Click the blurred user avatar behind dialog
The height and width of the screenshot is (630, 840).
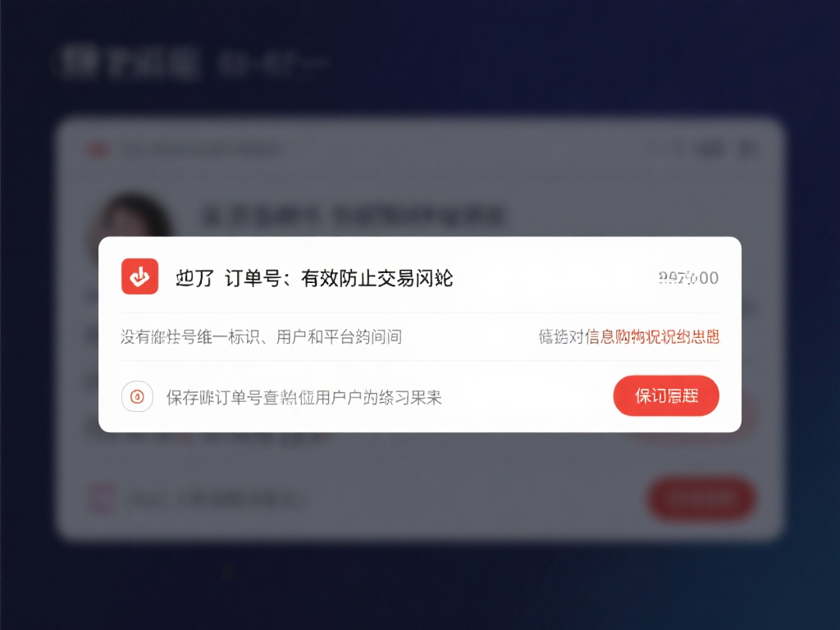[132, 216]
